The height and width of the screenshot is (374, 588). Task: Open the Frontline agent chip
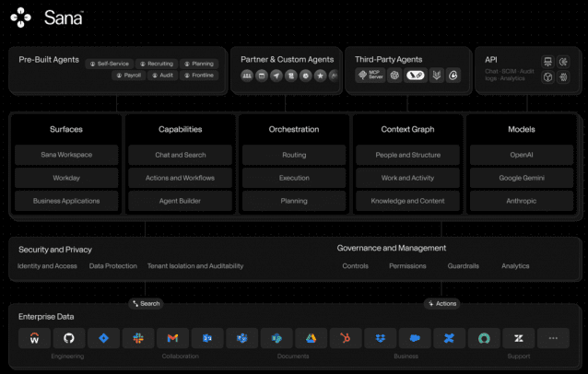click(199, 76)
